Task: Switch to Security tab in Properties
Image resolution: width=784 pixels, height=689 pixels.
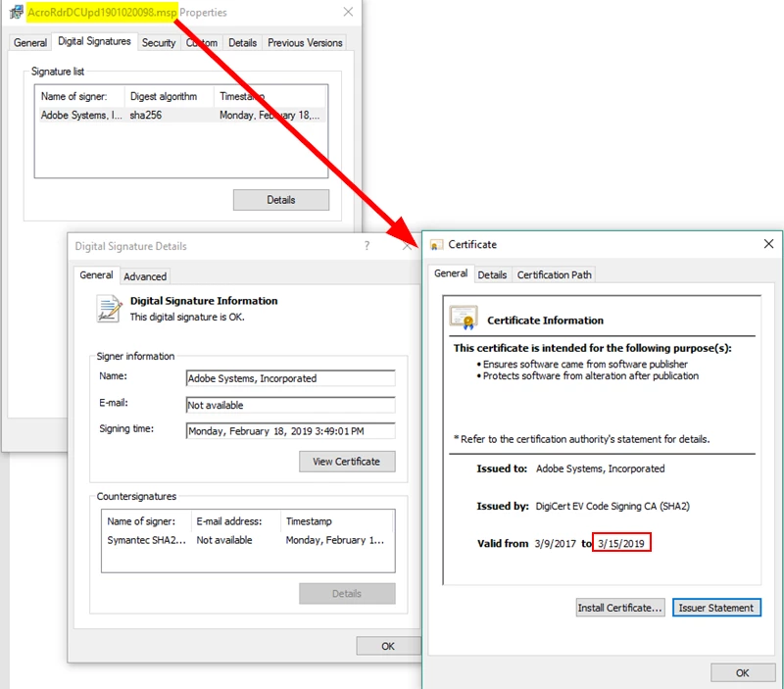Action: (159, 43)
